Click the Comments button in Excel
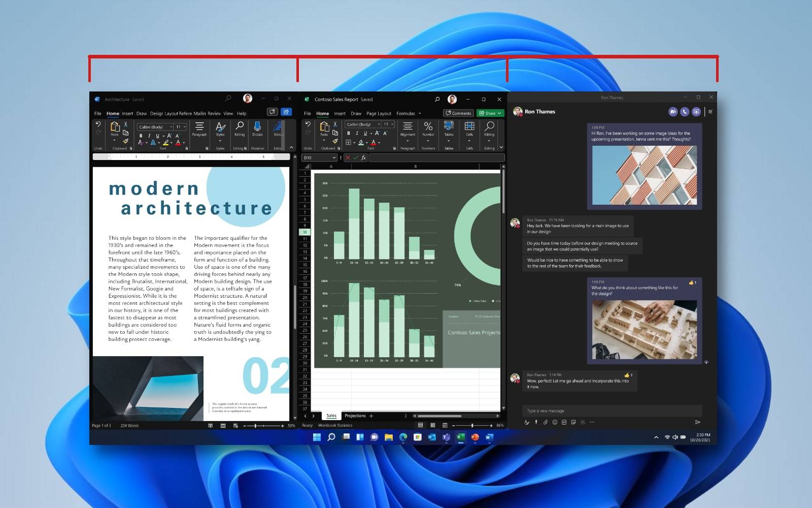The height and width of the screenshot is (508, 812). pos(458,113)
